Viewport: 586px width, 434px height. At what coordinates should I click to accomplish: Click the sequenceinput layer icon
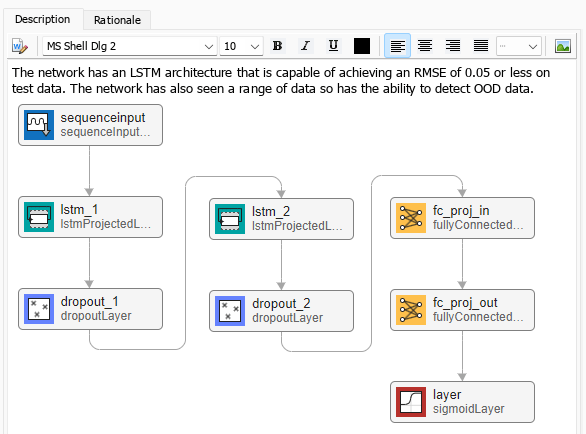tap(39, 125)
